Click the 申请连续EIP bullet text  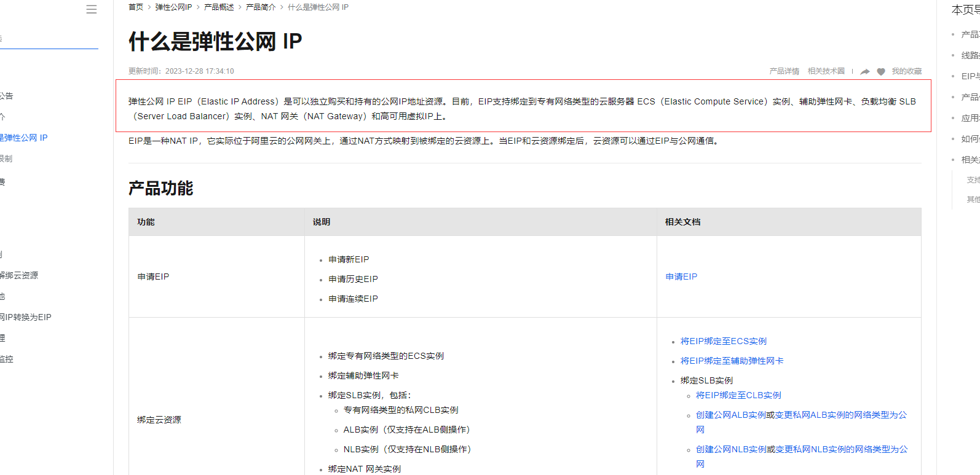[353, 299]
